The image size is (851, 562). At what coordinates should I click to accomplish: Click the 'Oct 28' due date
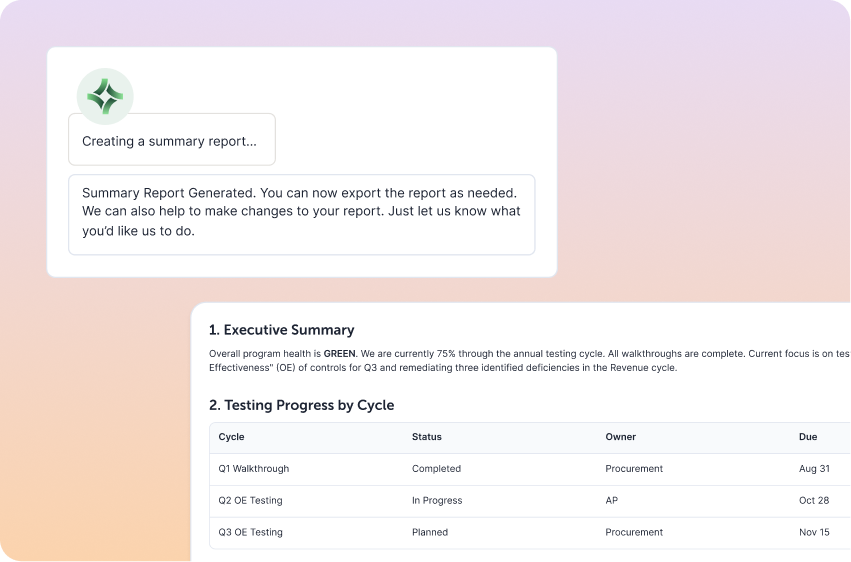pos(814,500)
